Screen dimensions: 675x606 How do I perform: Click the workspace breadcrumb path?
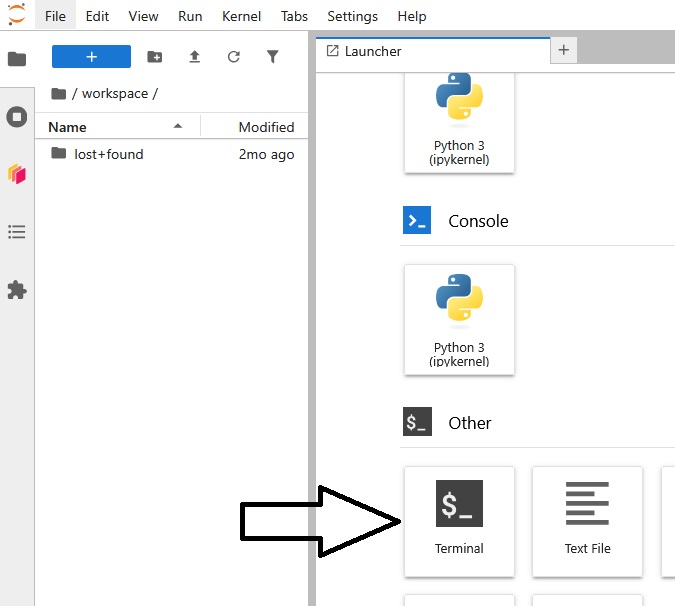coord(114,94)
